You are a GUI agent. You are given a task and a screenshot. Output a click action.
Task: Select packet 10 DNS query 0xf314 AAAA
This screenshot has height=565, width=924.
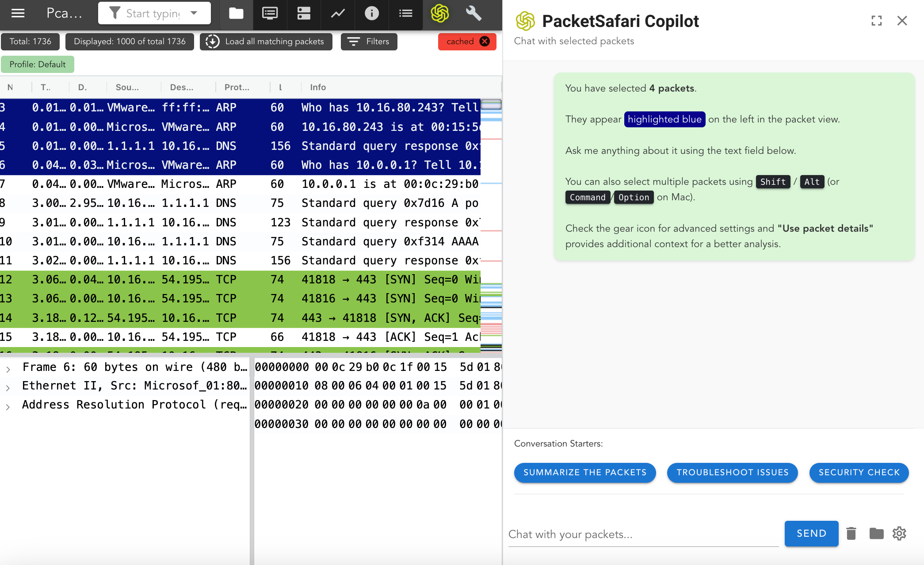240,241
